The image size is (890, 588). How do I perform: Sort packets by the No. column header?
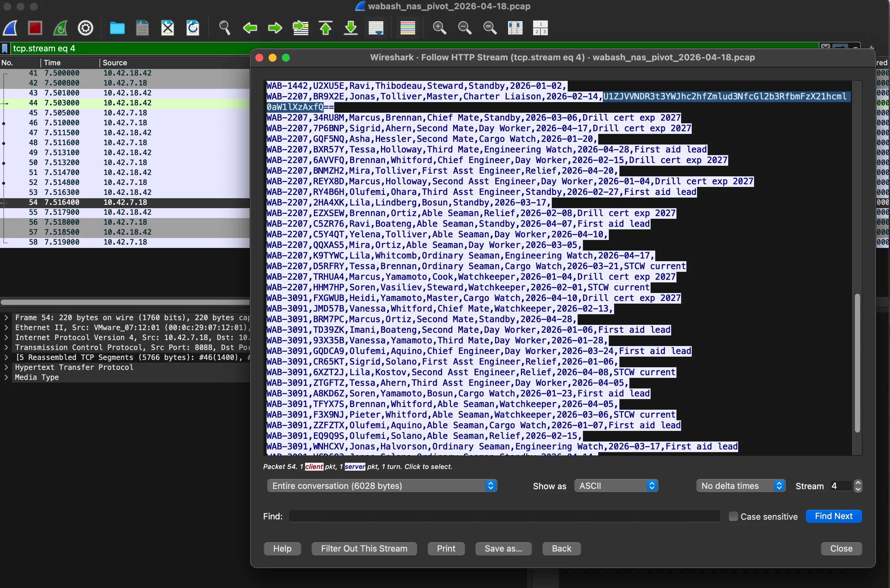click(20, 63)
